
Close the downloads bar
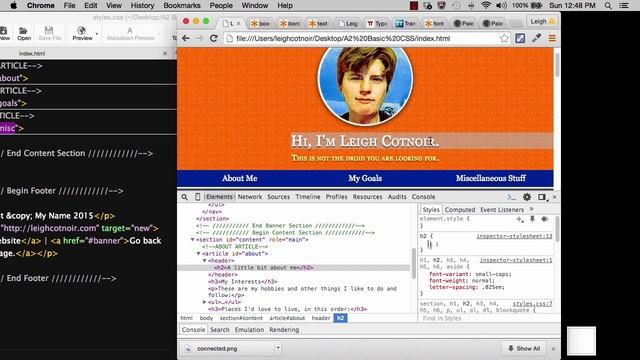(x=553, y=349)
